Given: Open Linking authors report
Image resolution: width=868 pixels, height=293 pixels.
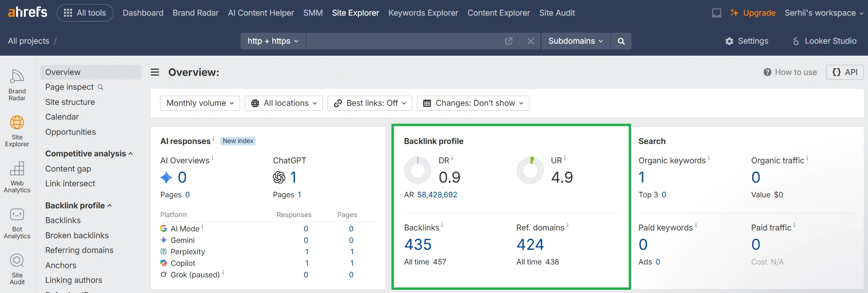Looking at the screenshot, I should 74,280.
